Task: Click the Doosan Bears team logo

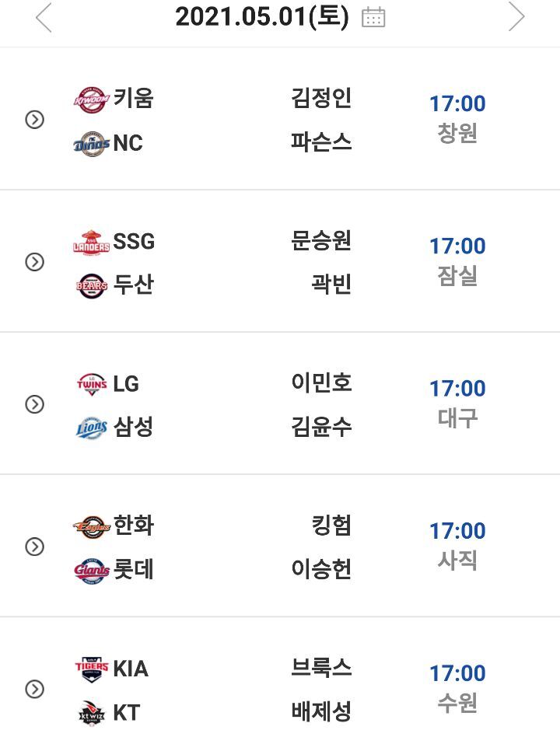Action: [x=92, y=285]
